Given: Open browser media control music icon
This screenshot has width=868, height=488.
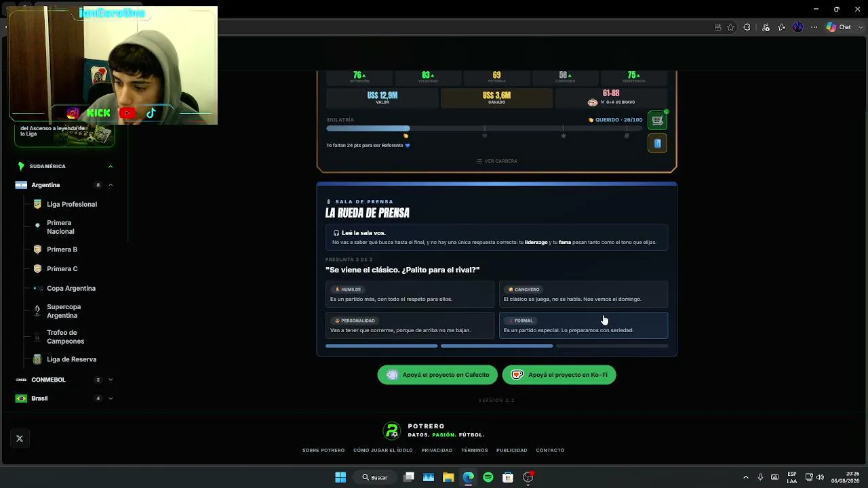Looking at the screenshot, I should tap(766, 27).
